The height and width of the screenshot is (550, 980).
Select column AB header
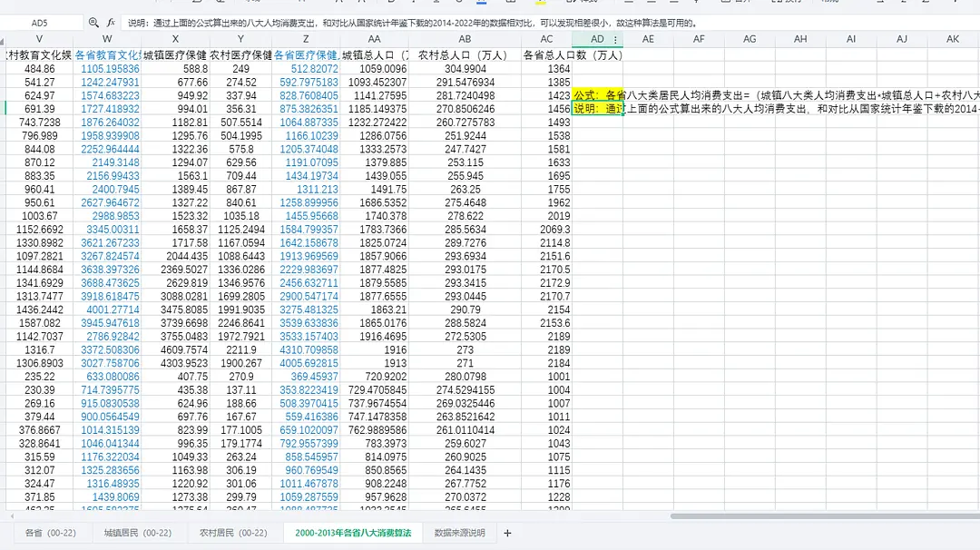pos(465,39)
